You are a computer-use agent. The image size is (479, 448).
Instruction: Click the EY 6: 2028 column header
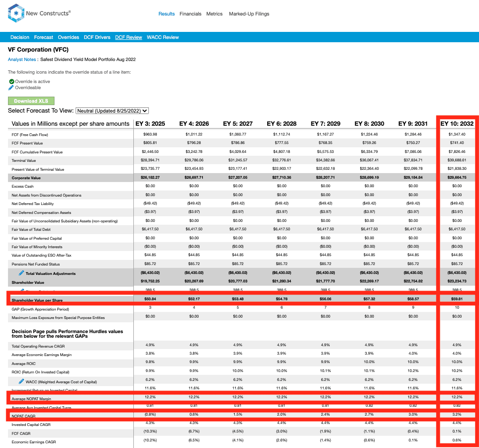coord(282,123)
